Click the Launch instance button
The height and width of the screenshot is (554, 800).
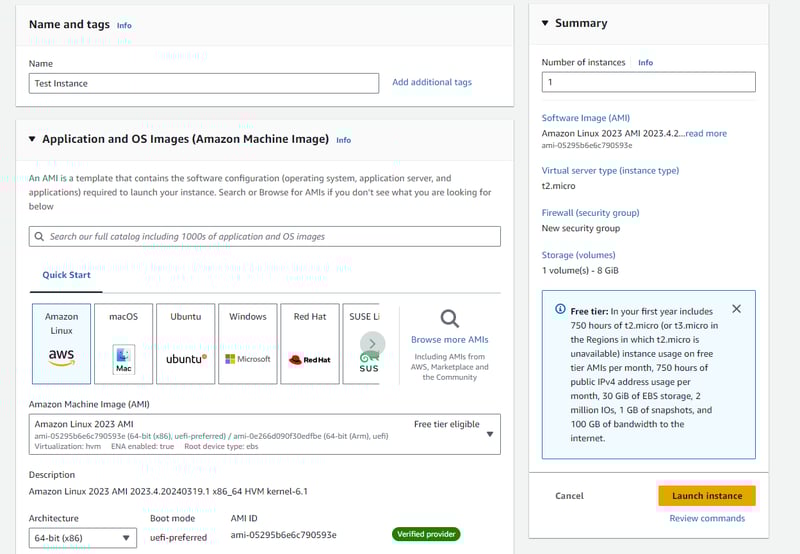(x=707, y=496)
